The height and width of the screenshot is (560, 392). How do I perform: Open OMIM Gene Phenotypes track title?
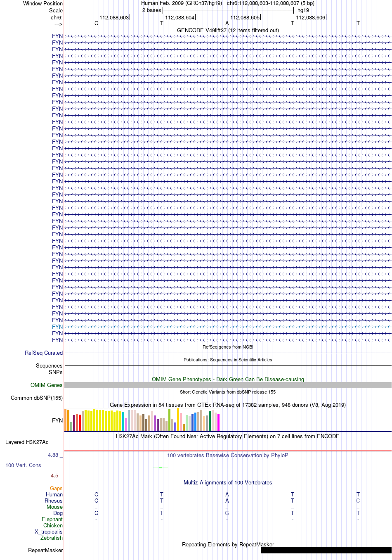point(228,380)
